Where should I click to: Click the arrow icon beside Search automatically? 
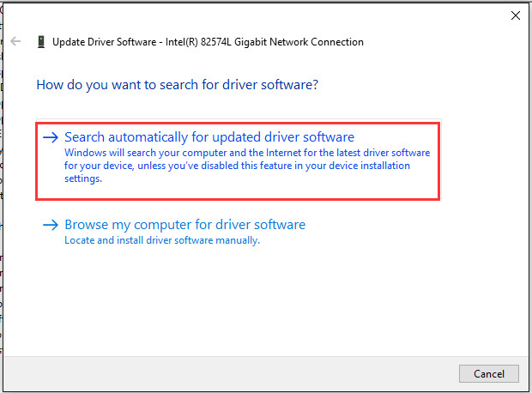pos(51,137)
